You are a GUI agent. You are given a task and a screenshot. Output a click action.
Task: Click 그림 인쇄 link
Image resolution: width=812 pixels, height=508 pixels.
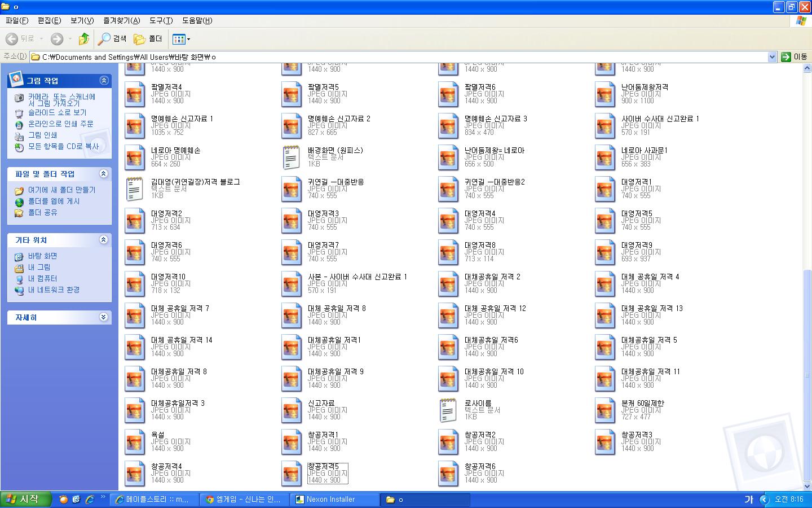click(x=43, y=135)
